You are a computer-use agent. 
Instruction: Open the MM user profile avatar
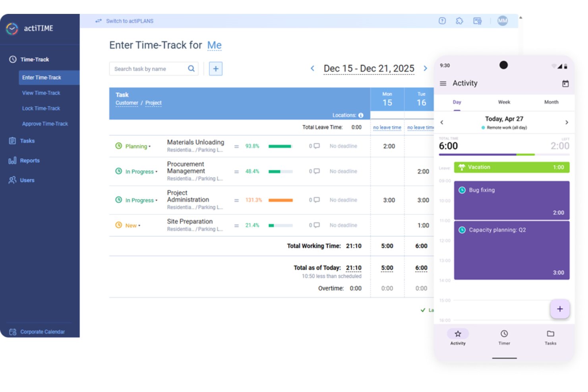[503, 21]
